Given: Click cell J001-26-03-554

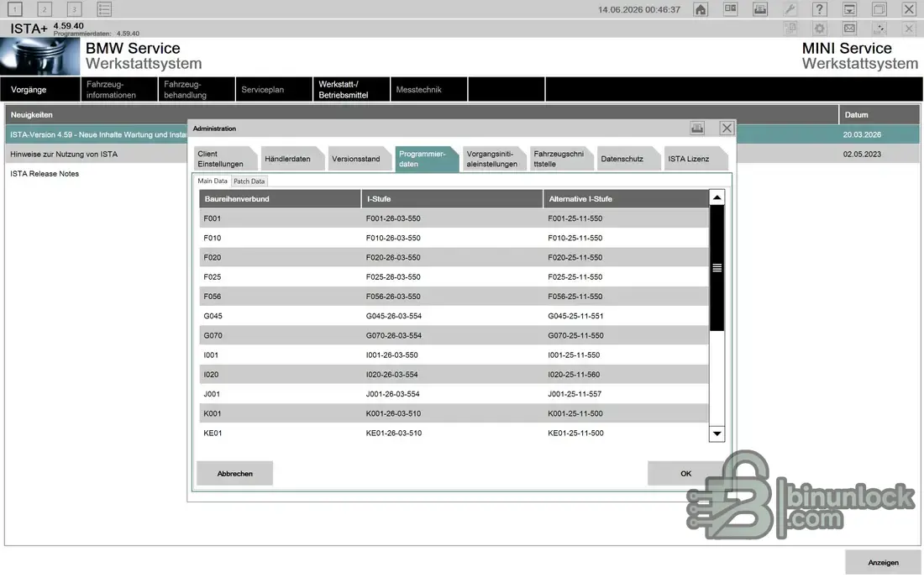Looking at the screenshot, I should (392, 393).
